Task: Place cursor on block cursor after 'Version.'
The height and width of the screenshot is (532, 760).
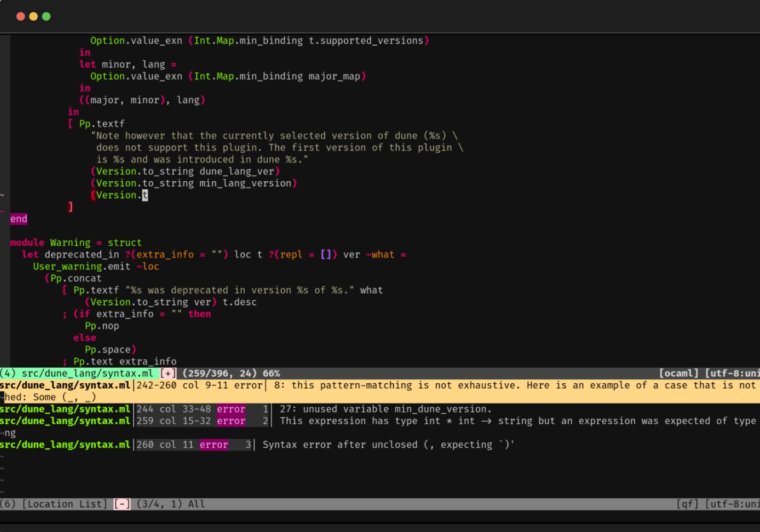Action: (145, 195)
